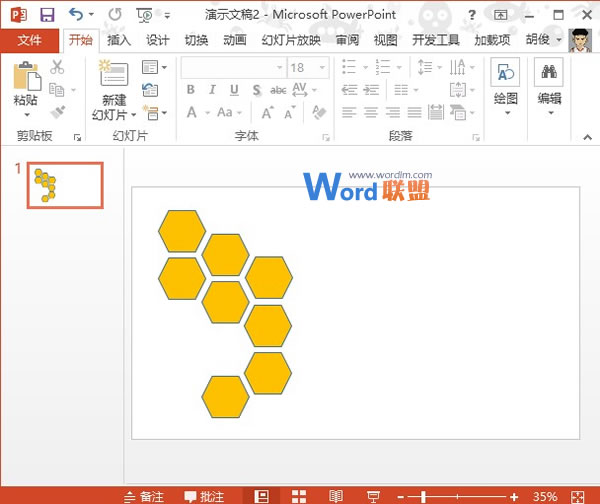Switch to 幻灯片放映 Slide Show tab
The width and height of the screenshot is (600, 504).
[291, 40]
